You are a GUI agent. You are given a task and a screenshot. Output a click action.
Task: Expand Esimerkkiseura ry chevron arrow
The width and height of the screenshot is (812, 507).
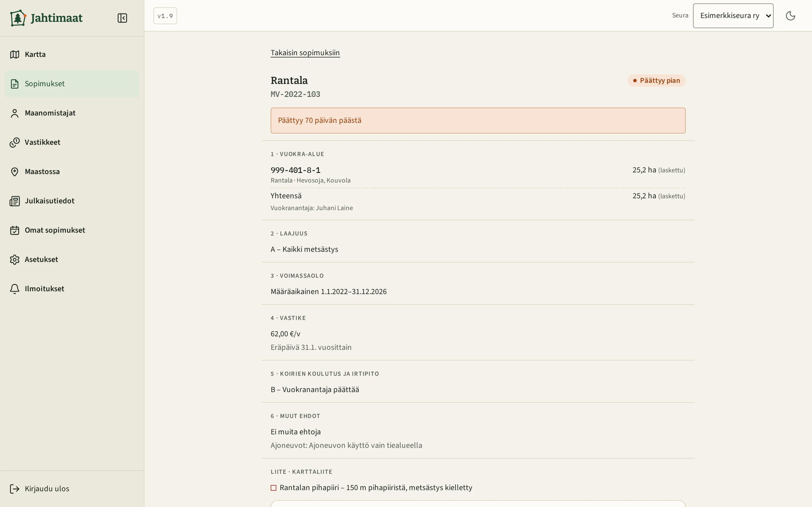click(768, 16)
